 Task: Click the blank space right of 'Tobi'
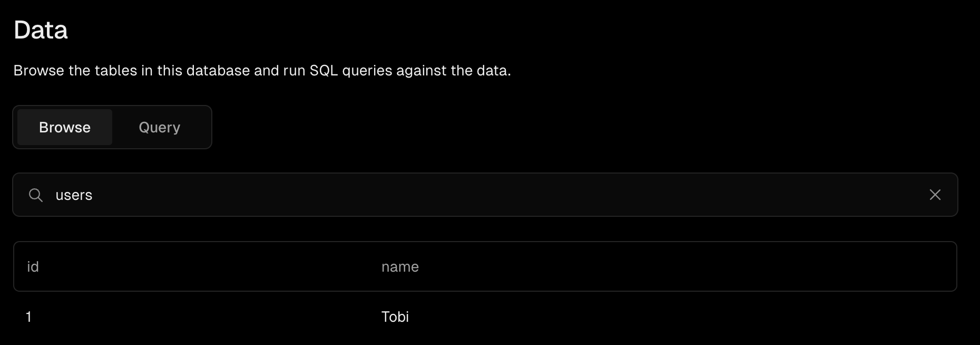tap(685, 317)
